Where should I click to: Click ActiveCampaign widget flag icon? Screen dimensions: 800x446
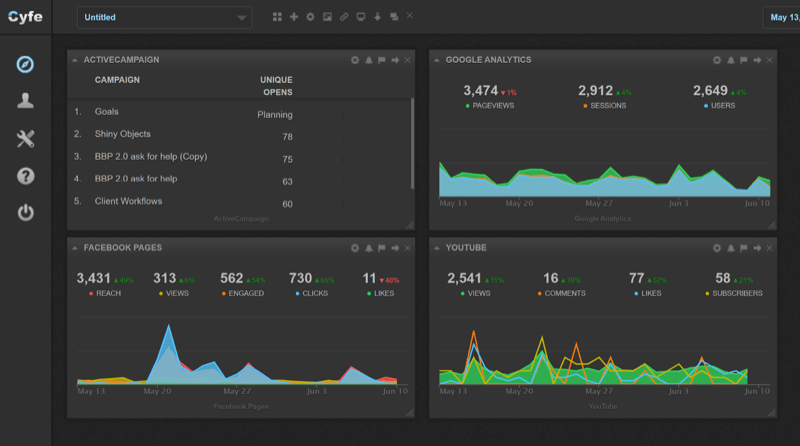click(382, 60)
